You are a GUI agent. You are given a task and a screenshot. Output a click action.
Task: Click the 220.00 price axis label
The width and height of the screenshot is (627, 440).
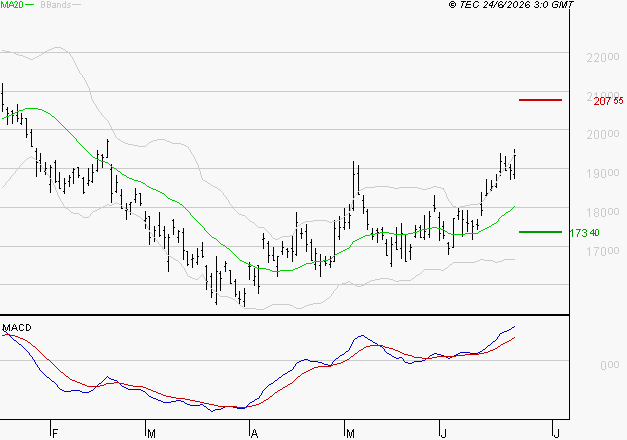(603, 58)
